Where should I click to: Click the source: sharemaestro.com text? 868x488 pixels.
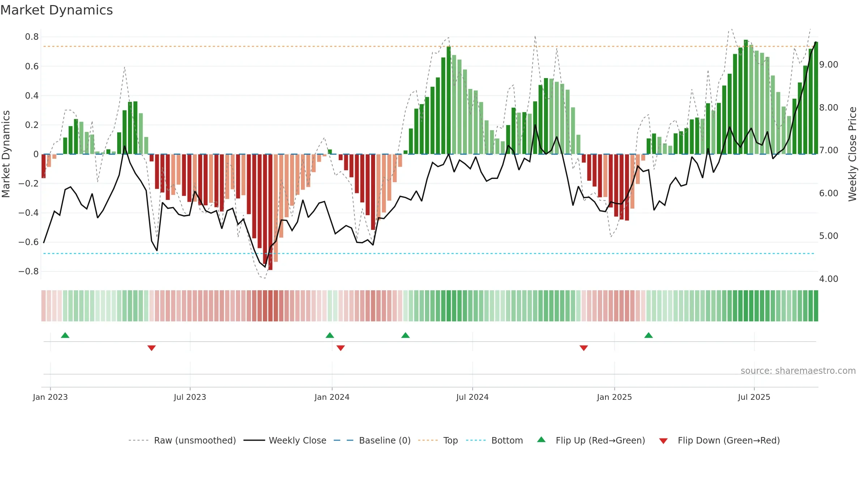click(798, 371)
